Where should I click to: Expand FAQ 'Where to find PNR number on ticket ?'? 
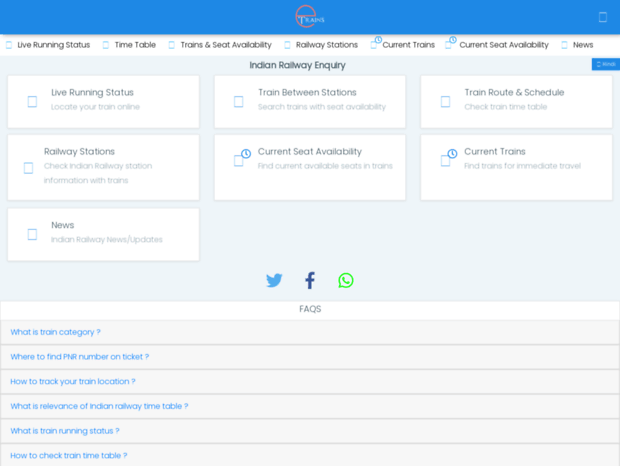tap(310, 357)
